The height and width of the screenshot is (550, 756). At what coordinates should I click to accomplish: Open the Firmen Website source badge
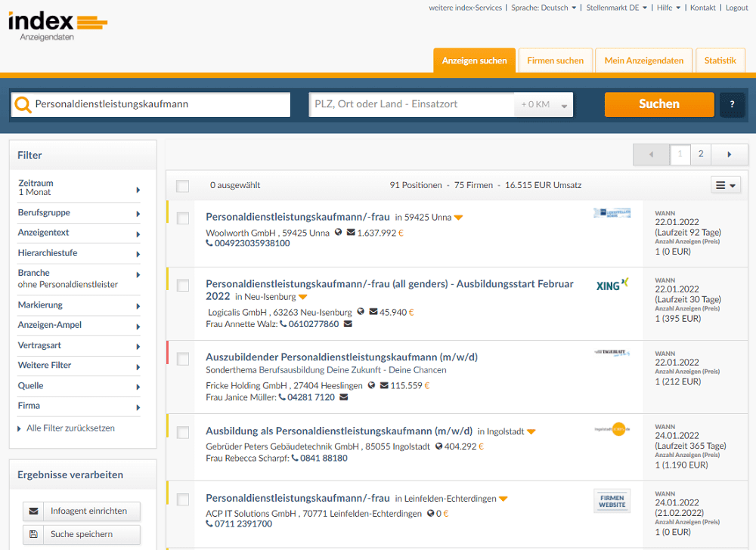[x=612, y=502]
